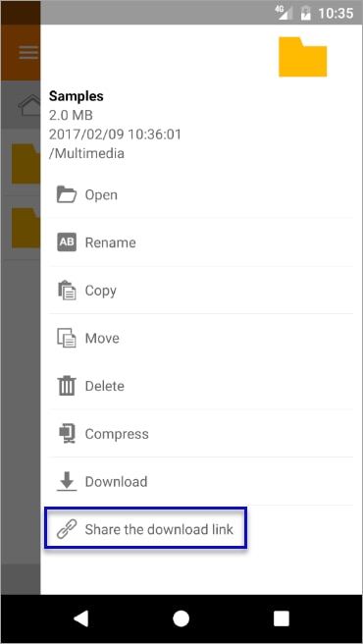
Task: Click the Copy clipboard icon
Action: click(67, 291)
